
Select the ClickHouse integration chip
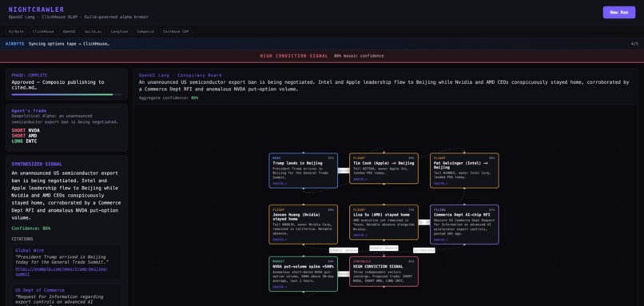click(43, 31)
